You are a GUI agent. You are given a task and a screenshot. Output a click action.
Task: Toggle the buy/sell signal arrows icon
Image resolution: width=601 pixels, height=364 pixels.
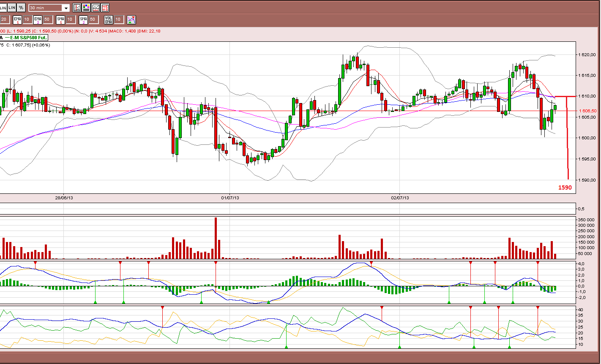click(131, 19)
